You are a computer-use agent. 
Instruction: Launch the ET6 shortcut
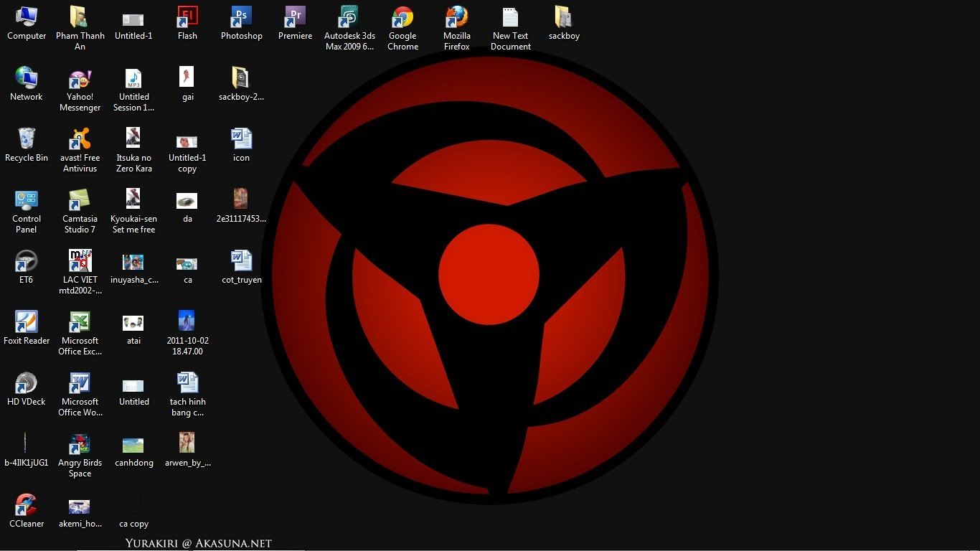[x=27, y=267]
